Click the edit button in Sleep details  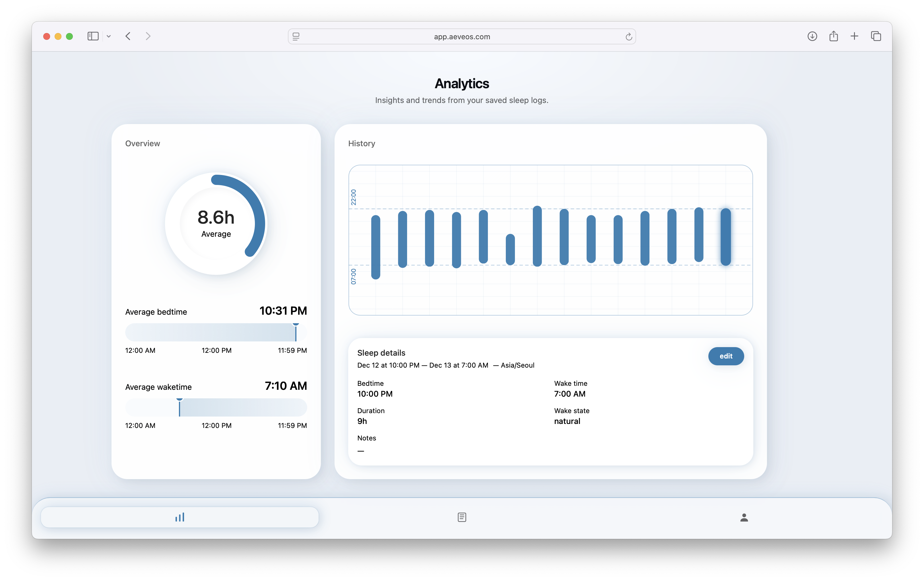click(726, 356)
